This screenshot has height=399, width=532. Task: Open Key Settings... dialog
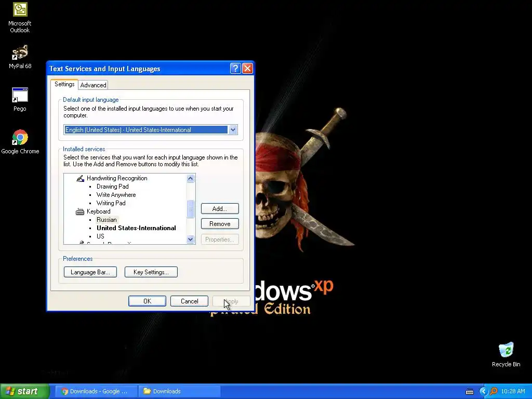[x=151, y=272]
